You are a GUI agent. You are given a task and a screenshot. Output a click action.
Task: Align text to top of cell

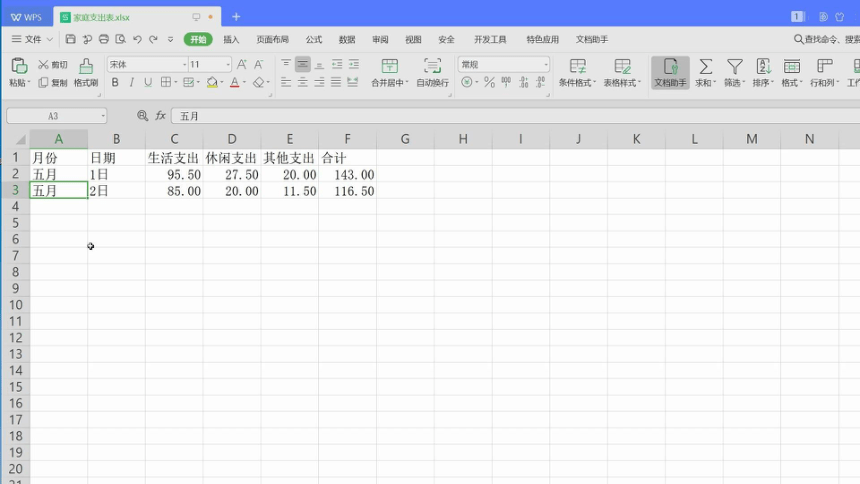pos(286,64)
